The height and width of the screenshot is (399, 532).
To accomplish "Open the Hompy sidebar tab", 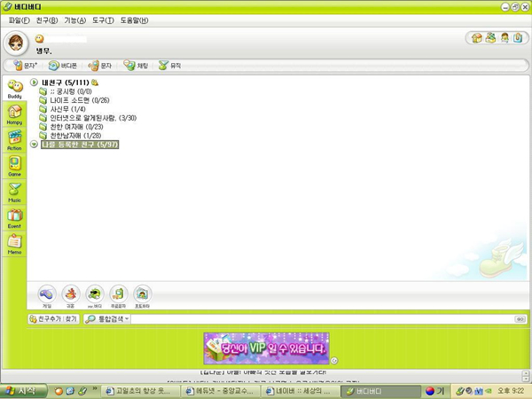I will tap(14, 114).
